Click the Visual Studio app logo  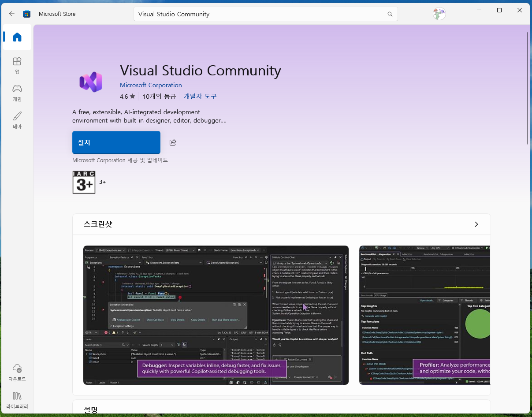91,82
